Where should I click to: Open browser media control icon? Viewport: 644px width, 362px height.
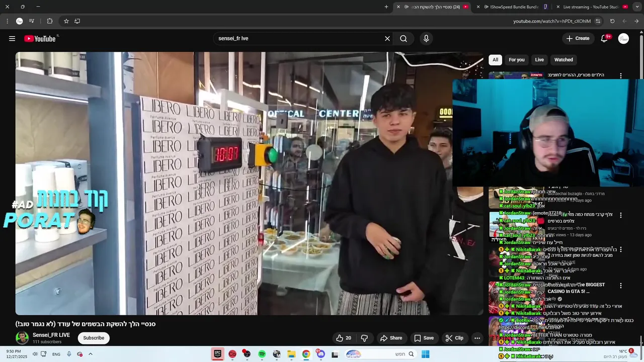click(x=31, y=21)
